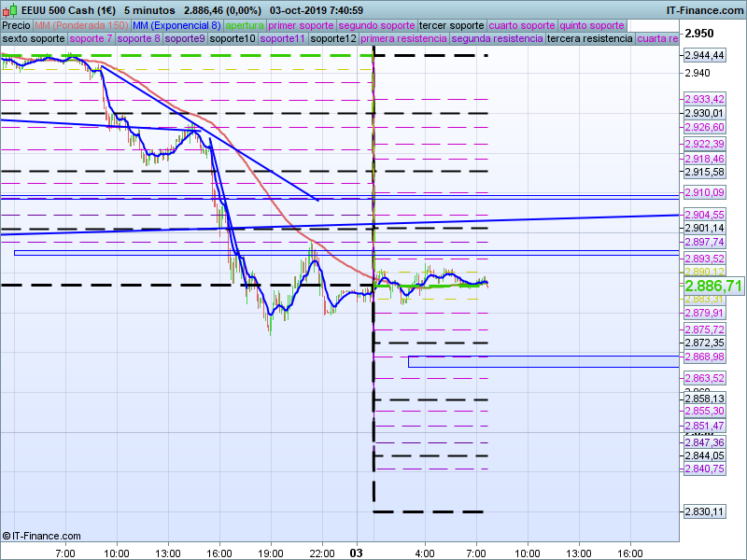747x560 pixels.
Task: Select the tercera resistencia label
Action: [x=588, y=39]
